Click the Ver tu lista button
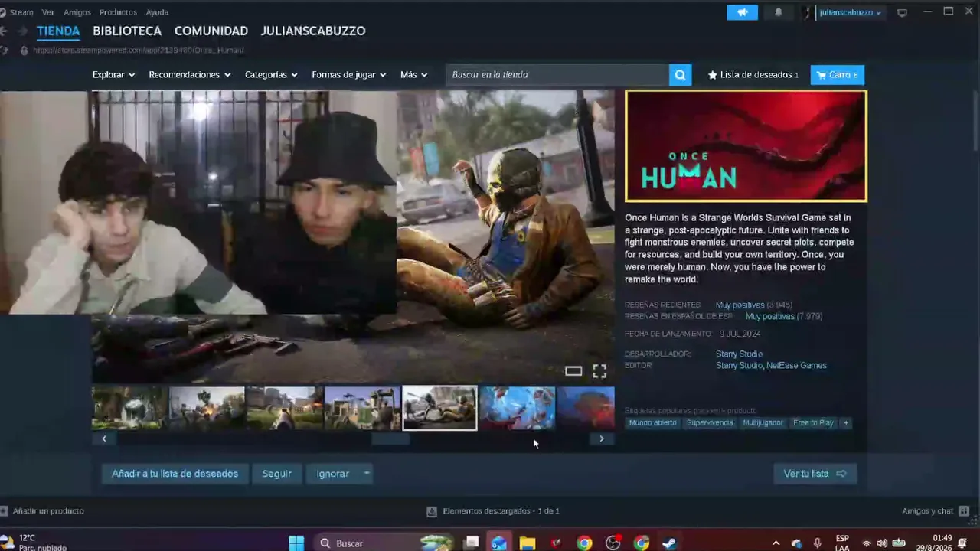Viewport: 980px width, 551px height. [815, 474]
